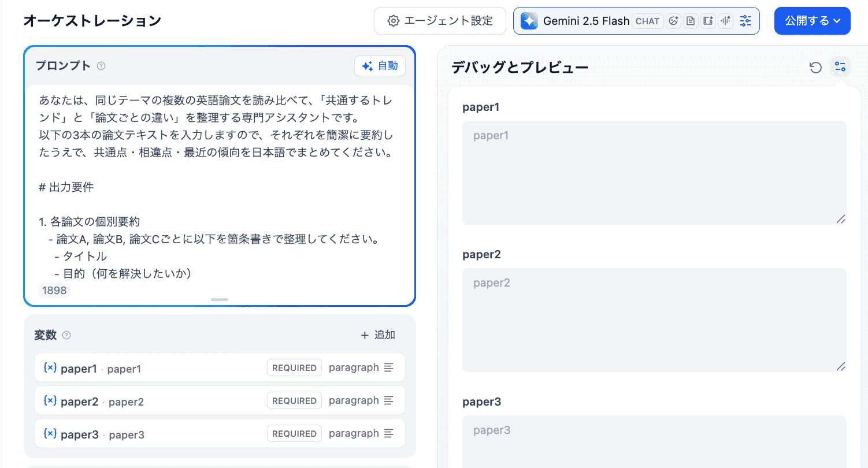
Task: Select the paper3 variable row name
Action: pyautogui.click(x=80, y=434)
